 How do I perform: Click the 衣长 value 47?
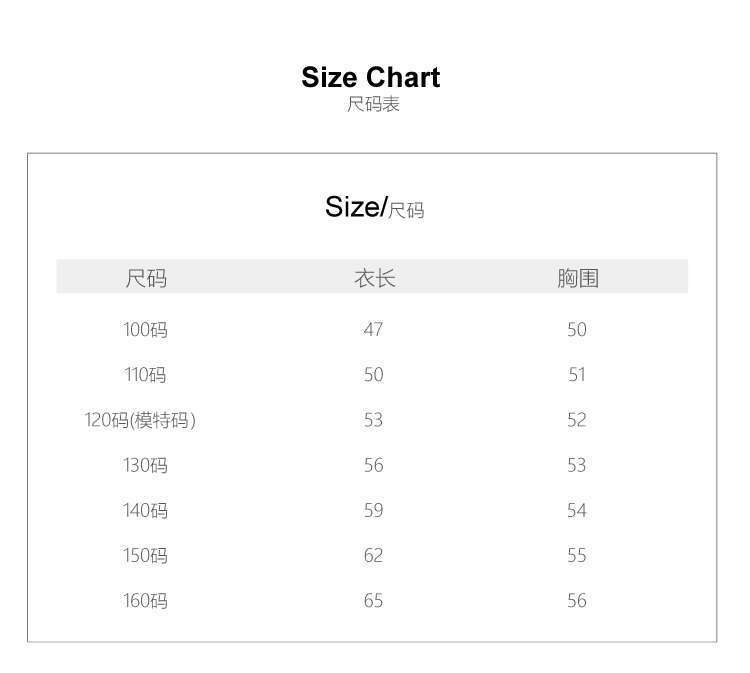pos(373,330)
